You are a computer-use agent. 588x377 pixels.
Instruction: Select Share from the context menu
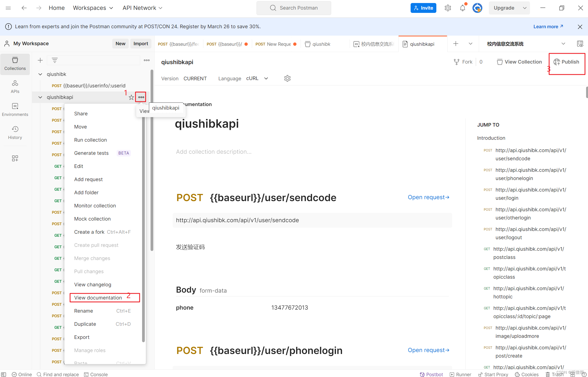(x=81, y=114)
